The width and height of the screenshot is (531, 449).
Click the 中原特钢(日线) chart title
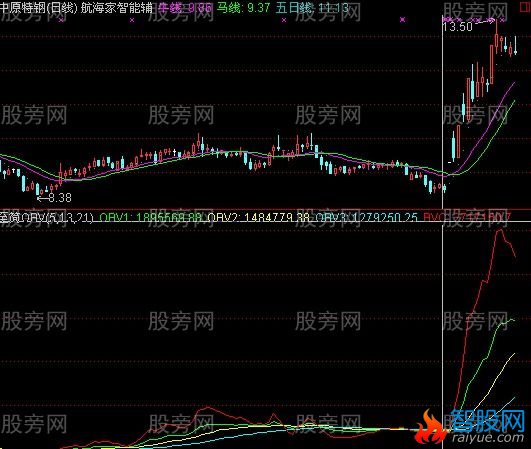(x=39, y=7)
